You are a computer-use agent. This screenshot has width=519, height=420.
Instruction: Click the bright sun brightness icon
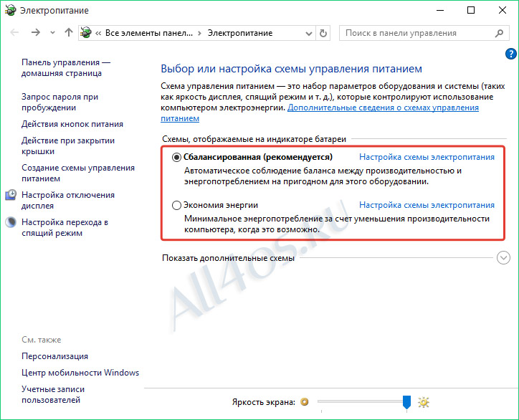[424, 402]
